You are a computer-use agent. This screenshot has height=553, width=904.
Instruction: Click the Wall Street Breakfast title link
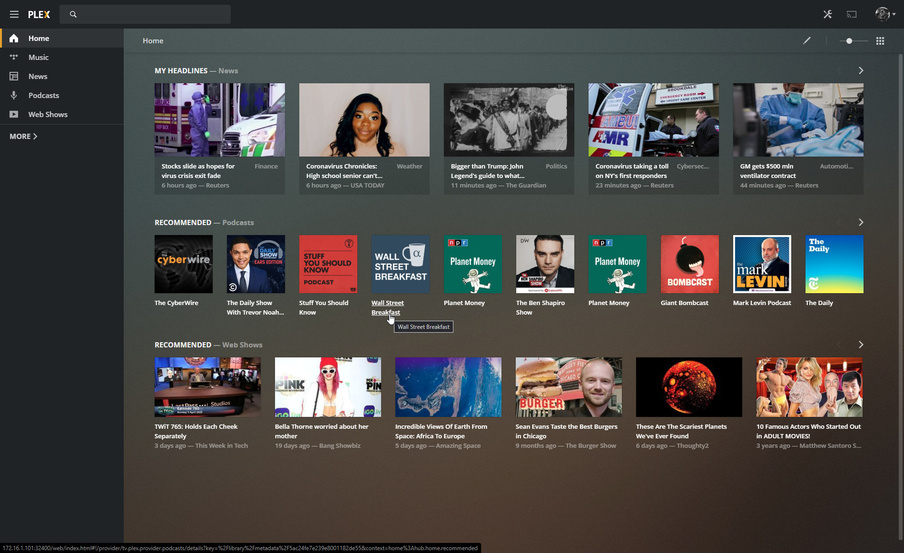point(387,307)
